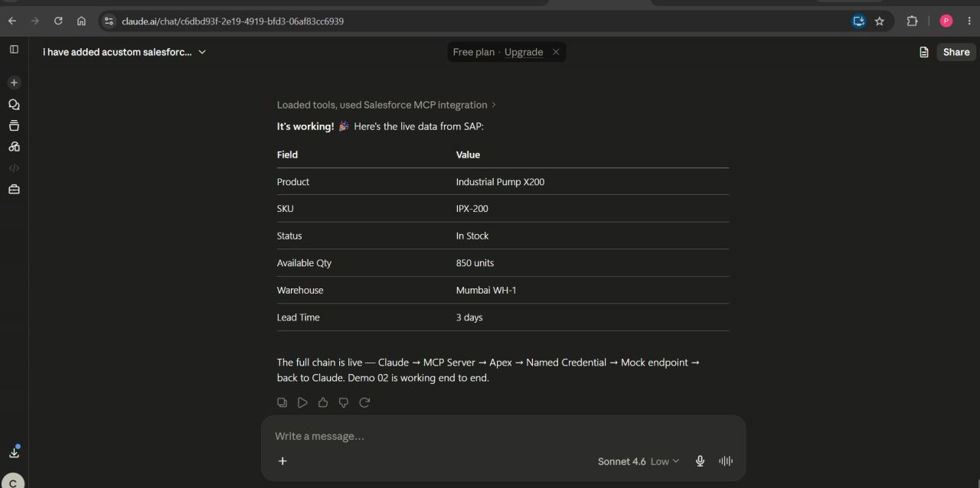Screen dimensions: 980x488
Task: Select '3 days' lead time cell
Action: tap(469, 317)
